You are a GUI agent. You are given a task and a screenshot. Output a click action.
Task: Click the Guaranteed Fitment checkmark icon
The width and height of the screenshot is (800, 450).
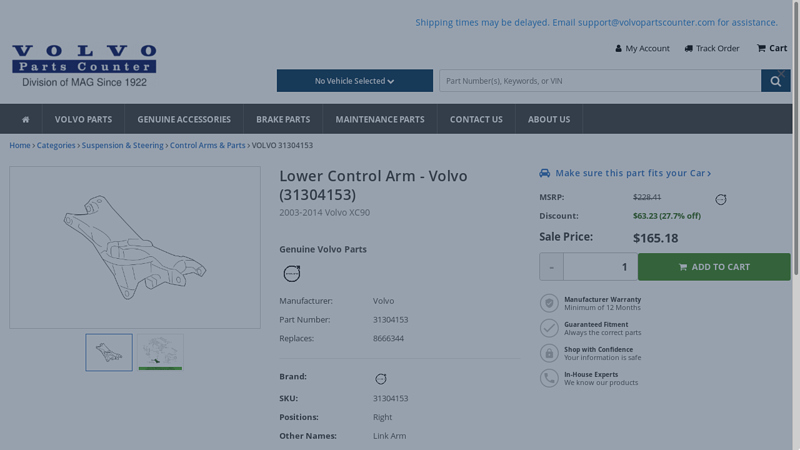point(549,328)
